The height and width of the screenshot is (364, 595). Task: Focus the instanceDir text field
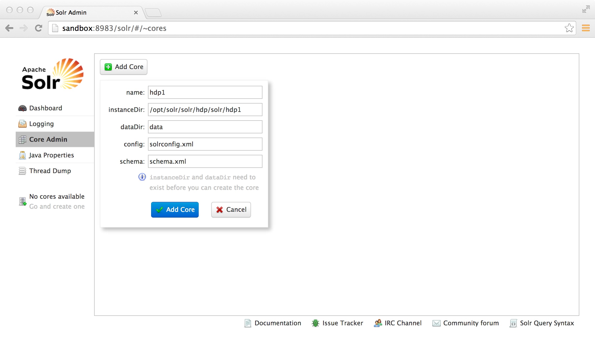click(205, 110)
